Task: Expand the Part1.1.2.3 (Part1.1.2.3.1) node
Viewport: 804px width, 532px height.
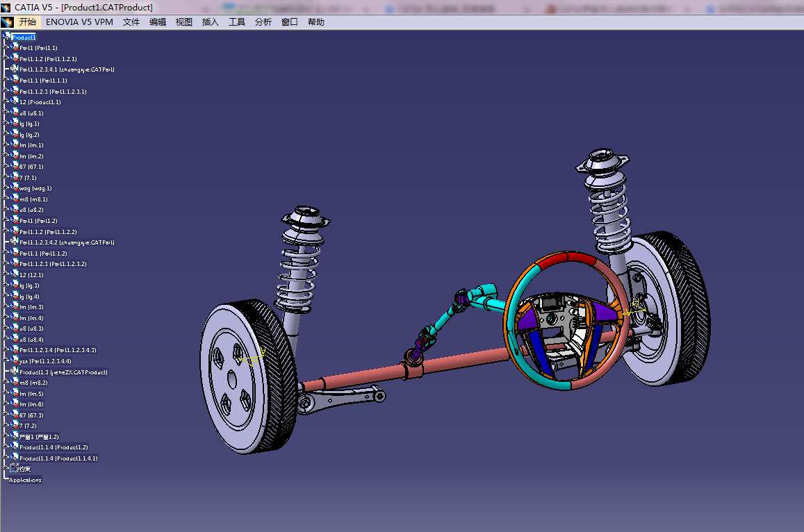Action: (5, 90)
